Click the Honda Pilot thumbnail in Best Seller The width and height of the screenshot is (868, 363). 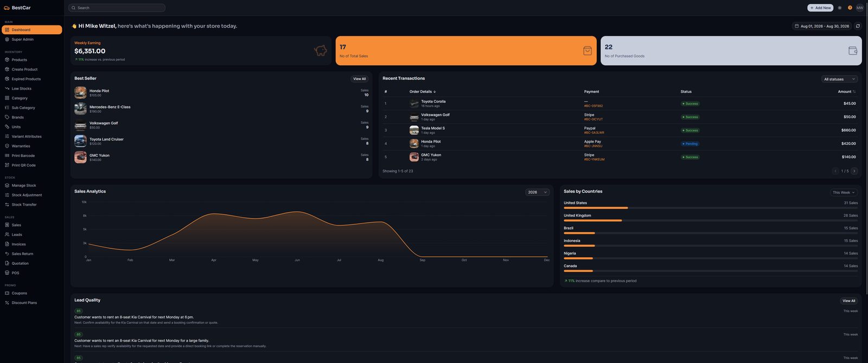tap(80, 93)
